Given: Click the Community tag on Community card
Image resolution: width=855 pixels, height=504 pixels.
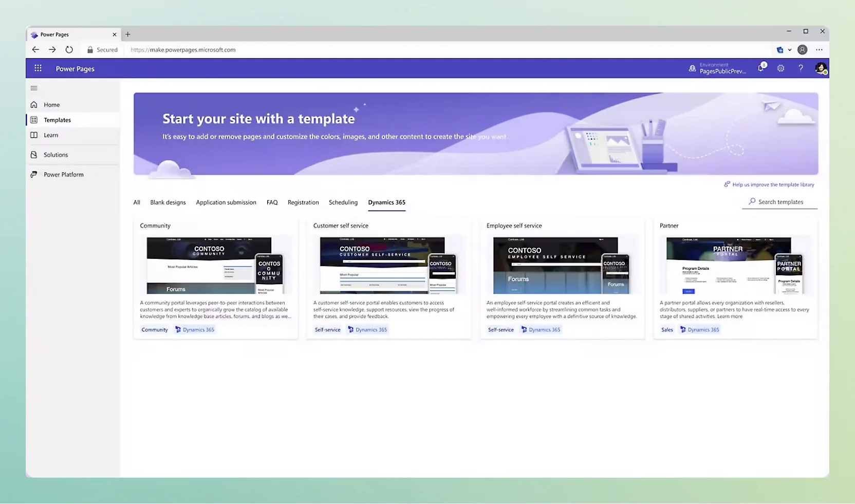Looking at the screenshot, I should (x=155, y=330).
